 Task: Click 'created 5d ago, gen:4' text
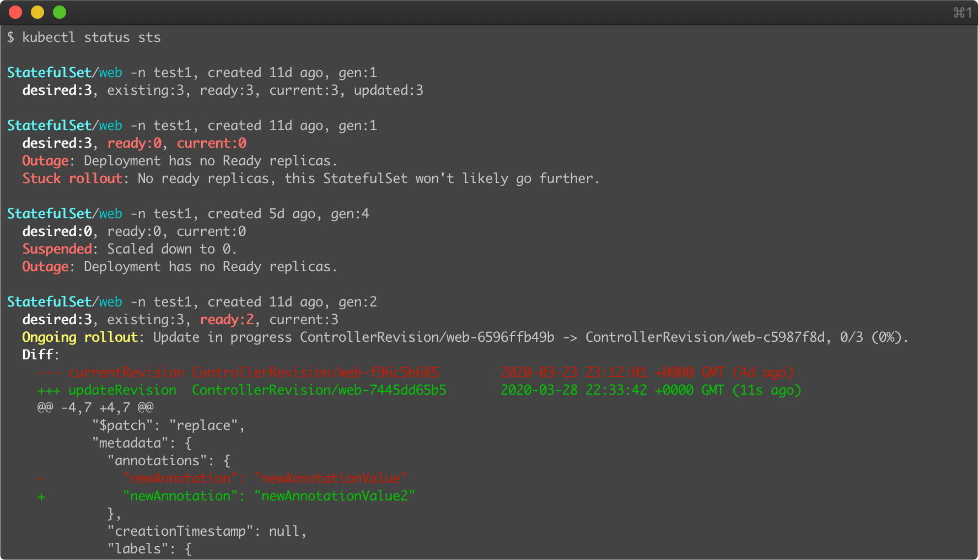click(288, 214)
